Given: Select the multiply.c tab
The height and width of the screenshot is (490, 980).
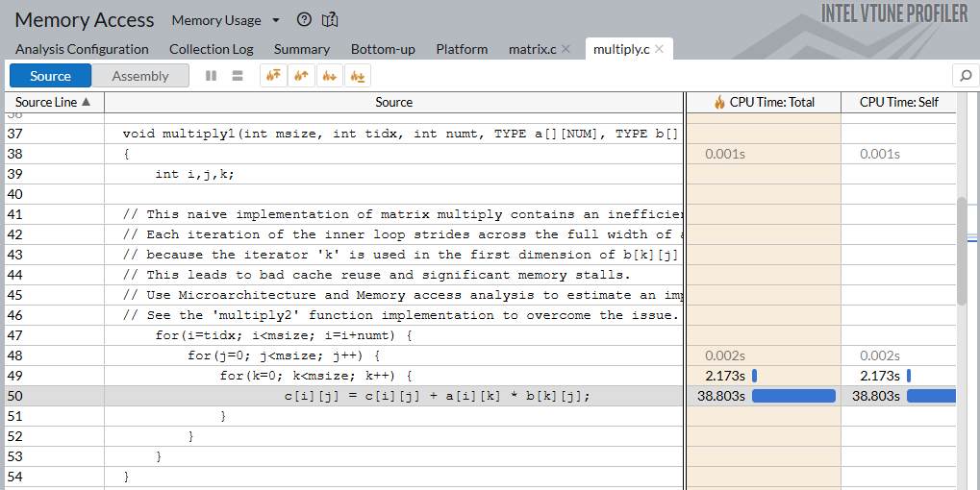Looking at the screenshot, I should pyautogui.click(x=621, y=49).
